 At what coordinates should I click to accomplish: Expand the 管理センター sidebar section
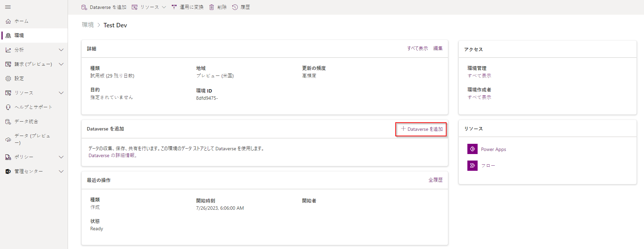[x=61, y=171]
